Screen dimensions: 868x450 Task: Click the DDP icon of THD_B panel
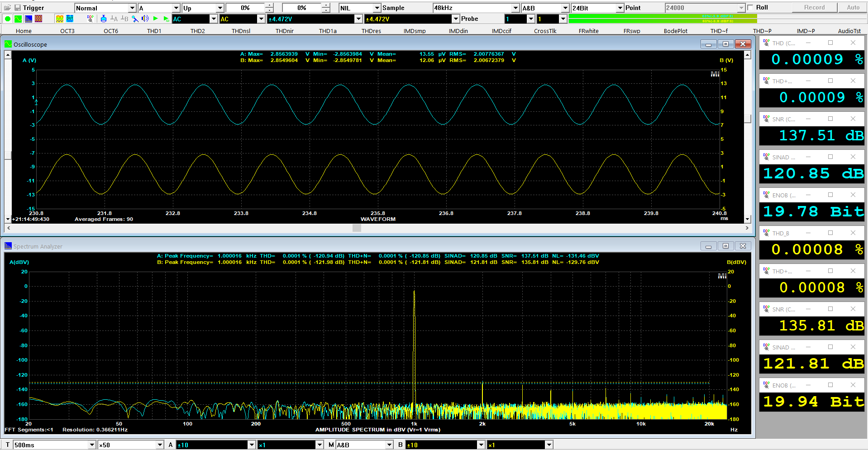[x=766, y=233]
